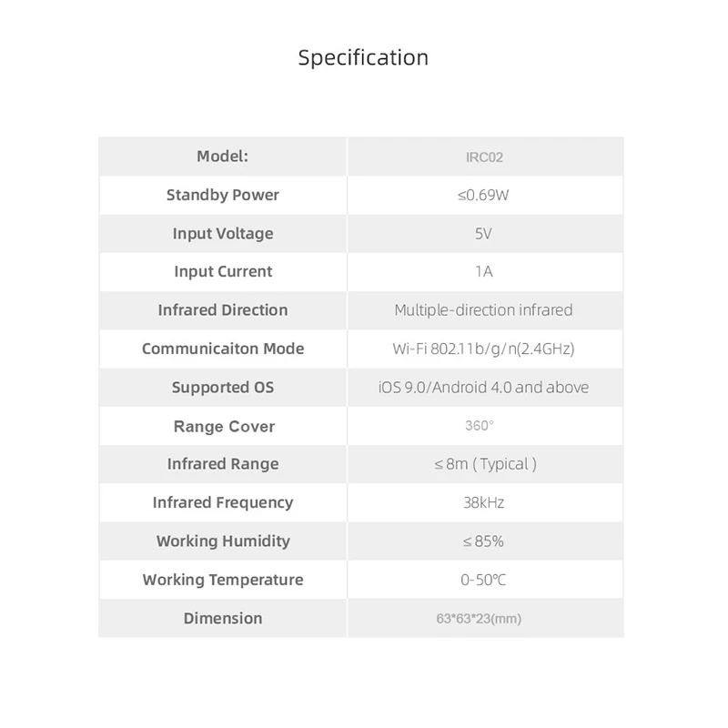This screenshot has height=728, width=728.
Task: Select the Wi-Fi 802.11b/g/n(2.4GHz) value
Action: [483, 349]
